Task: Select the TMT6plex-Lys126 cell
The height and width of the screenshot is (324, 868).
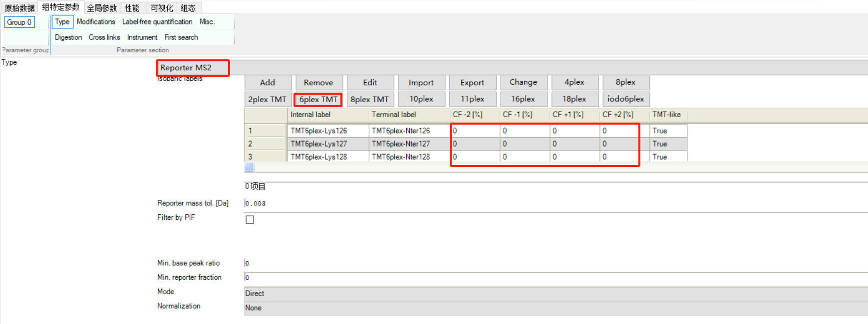Action: (328, 131)
